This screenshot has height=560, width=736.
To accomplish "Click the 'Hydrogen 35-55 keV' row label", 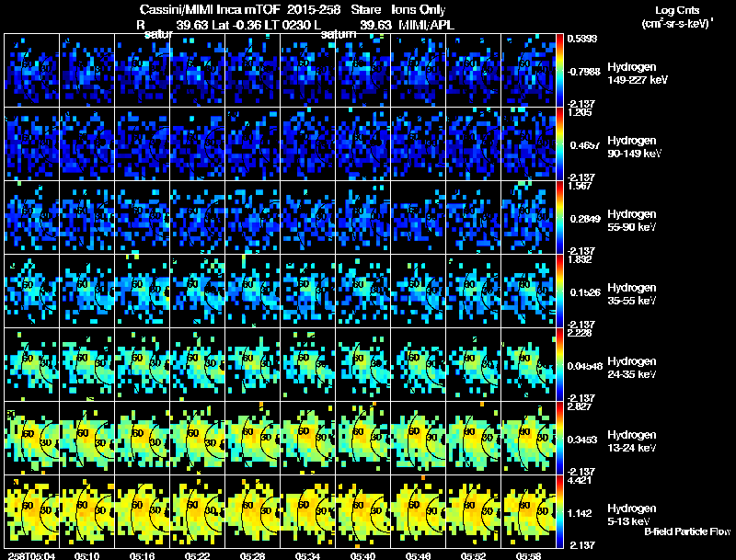I will click(632, 294).
